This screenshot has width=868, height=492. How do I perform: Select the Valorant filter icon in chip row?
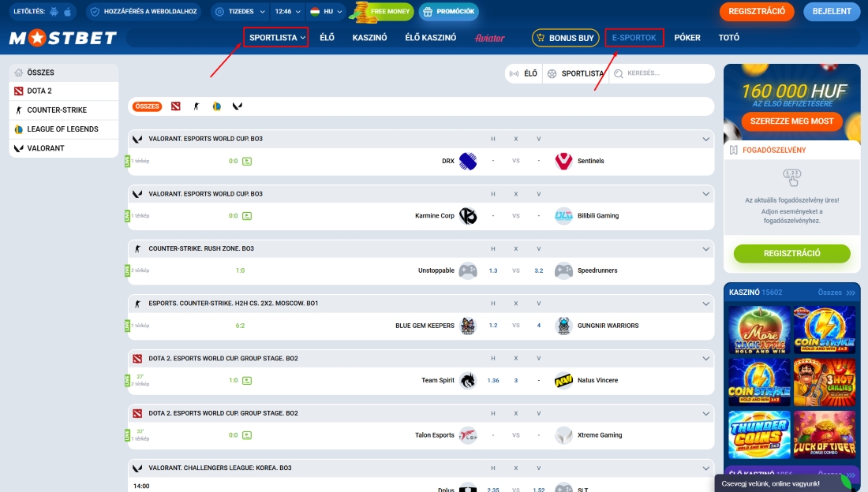pyautogui.click(x=237, y=106)
